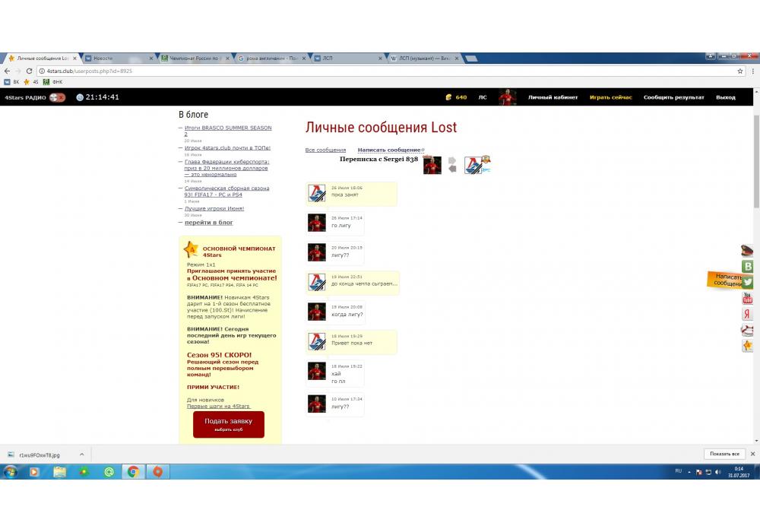
Task: Open Личный кабинет menu item
Action: click(553, 97)
